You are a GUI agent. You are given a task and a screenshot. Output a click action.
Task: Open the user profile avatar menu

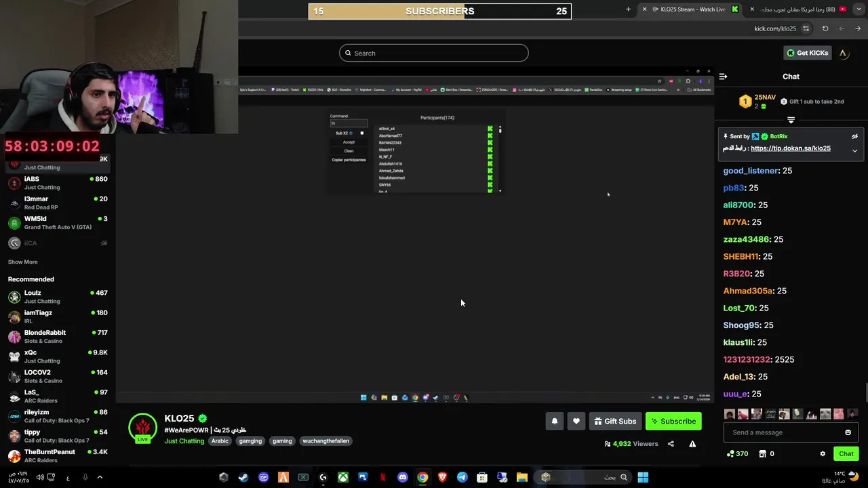[x=843, y=53]
